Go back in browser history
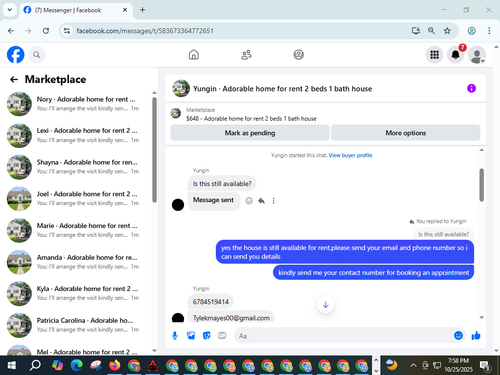The height and width of the screenshot is (375, 500). pos(11,31)
